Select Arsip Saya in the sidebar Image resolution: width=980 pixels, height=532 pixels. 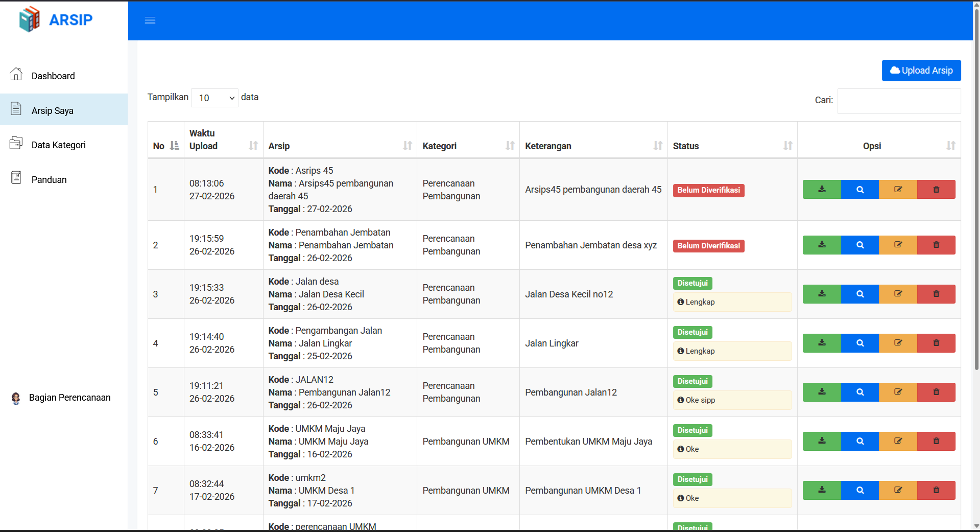click(x=64, y=110)
